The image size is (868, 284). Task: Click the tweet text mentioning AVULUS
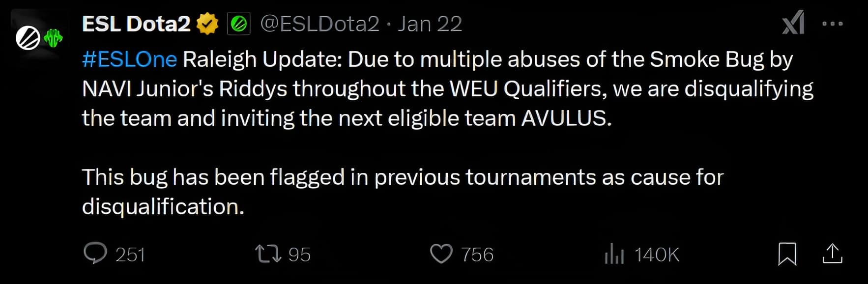(x=565, y=118)
